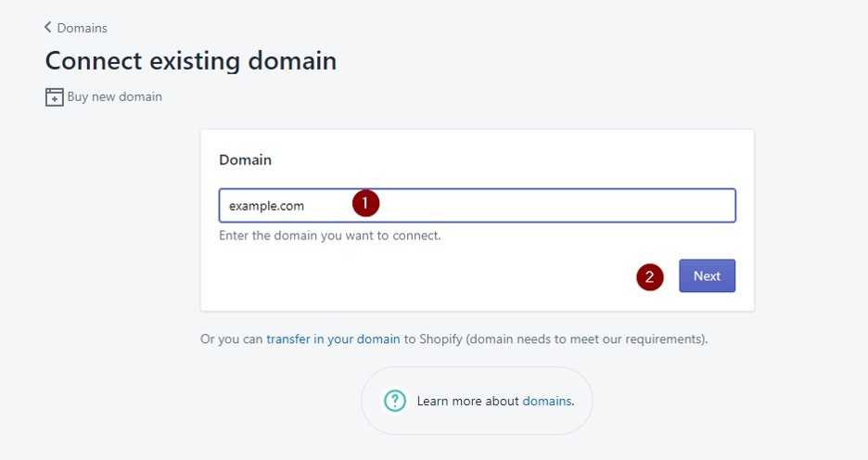
Task: Click the red step 1 marker
Action: [x=365, y=203]
